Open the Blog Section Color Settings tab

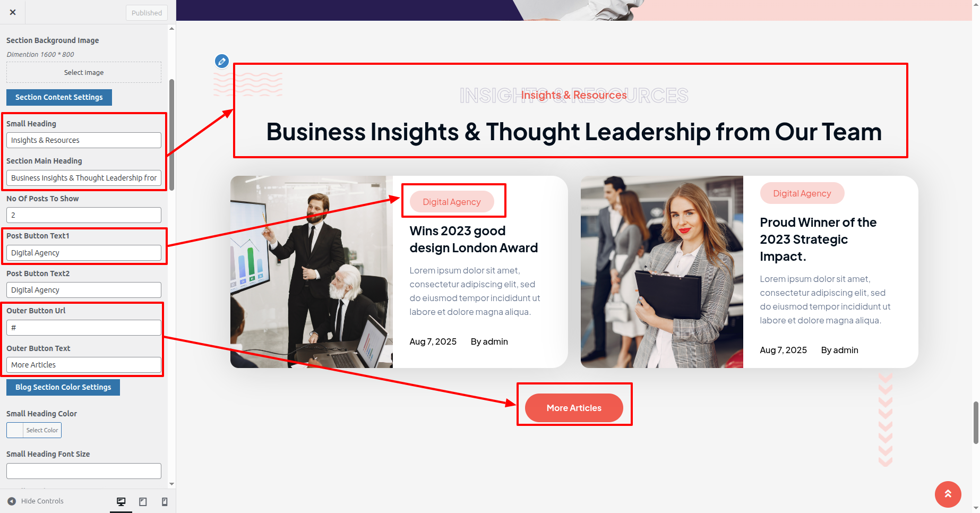point(63,387)
